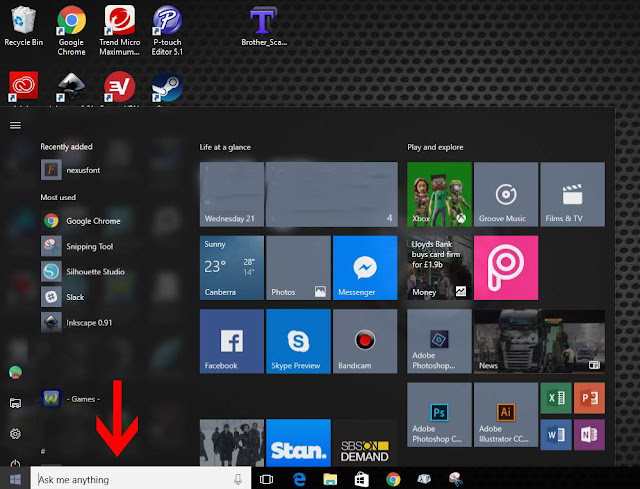Click the Power button in Start menu
640x489 pixels.
[x=16, y=463]
